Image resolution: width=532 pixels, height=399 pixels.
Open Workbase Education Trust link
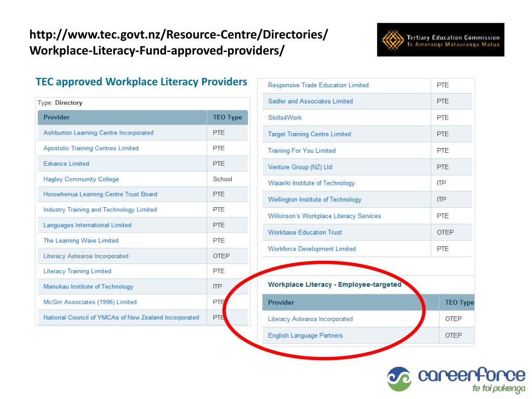[x=304, y=232]
